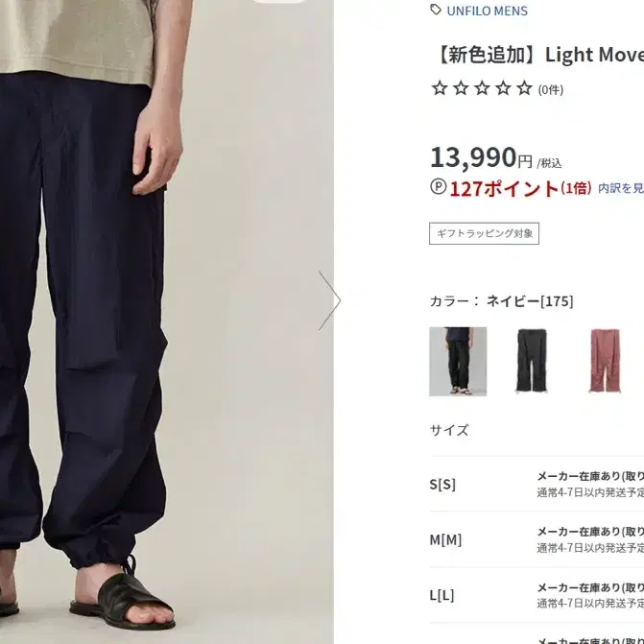
Task: Click the third review star
Action: click(482, 88)
